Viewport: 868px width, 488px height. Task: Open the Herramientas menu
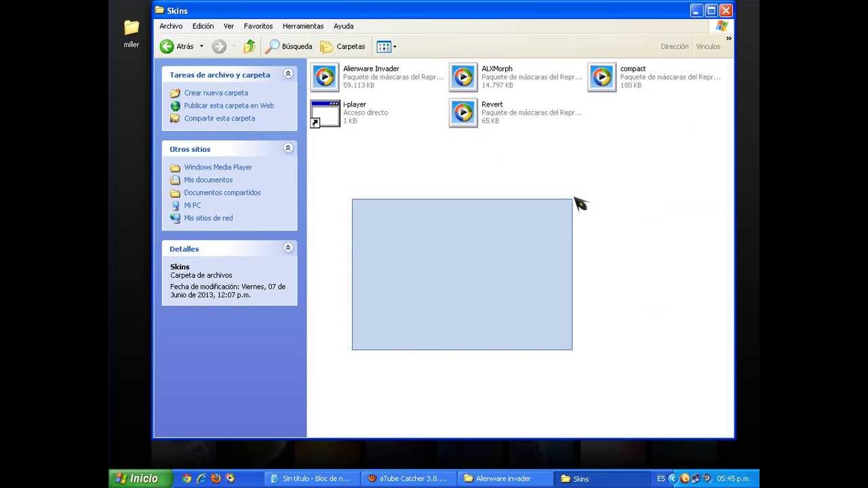303,26
